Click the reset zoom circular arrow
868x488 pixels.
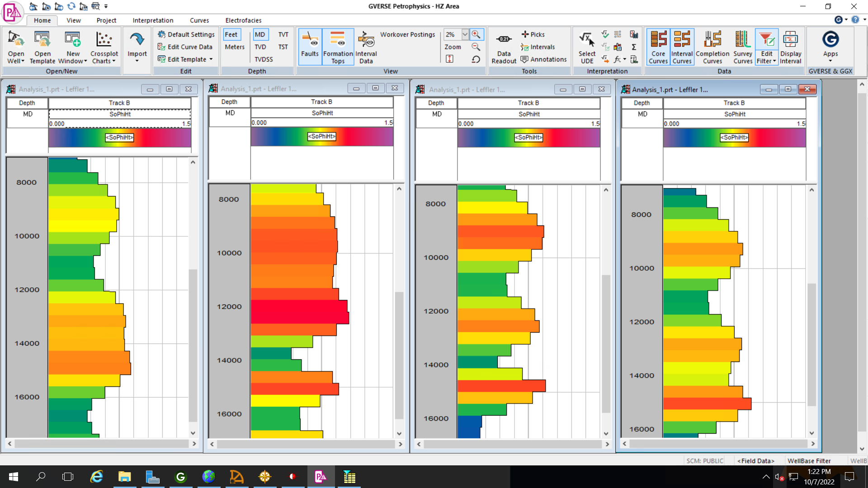476,59
